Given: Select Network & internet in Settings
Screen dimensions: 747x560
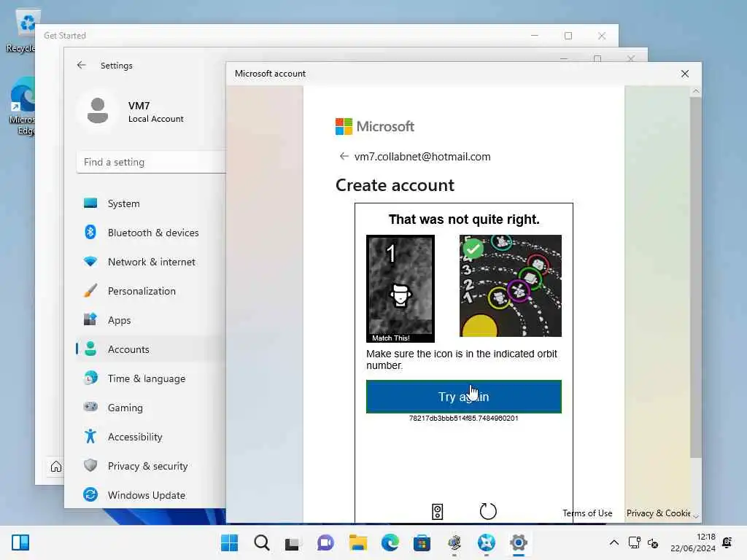Looking at the screenshot, I should coord(152,262).
